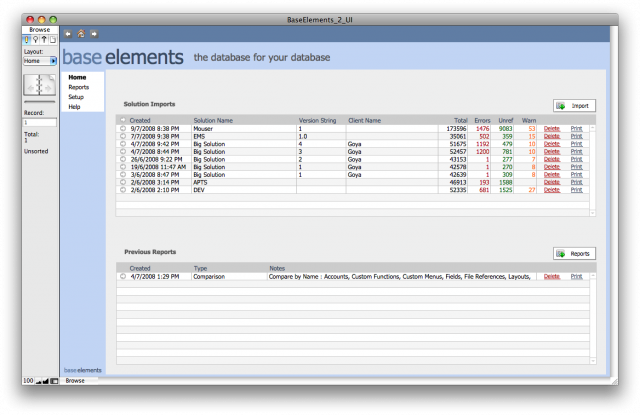This screenshot has width=640, height=415.
Task: Click zoom in icon in status bar
Action: [46, 381]
